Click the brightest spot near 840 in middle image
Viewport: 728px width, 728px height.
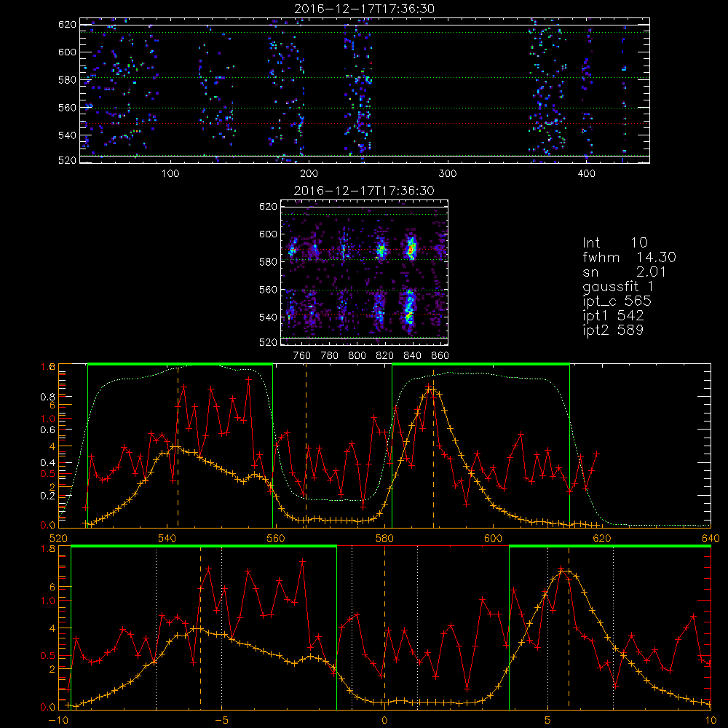click(x=411, y=249)
